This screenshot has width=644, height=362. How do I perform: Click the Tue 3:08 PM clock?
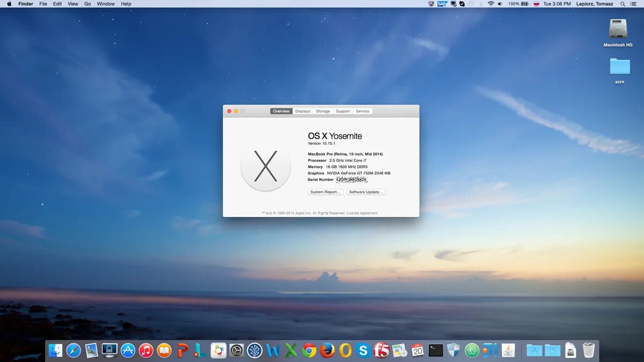557,4
